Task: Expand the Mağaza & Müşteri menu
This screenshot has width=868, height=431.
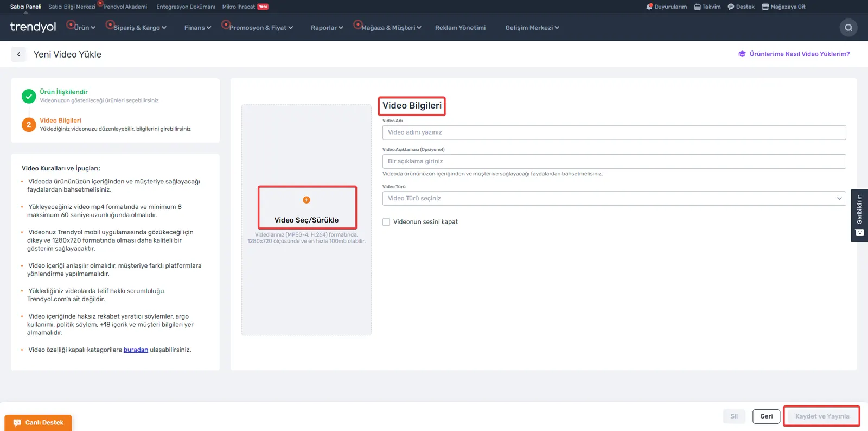Action: pos(391,28)
